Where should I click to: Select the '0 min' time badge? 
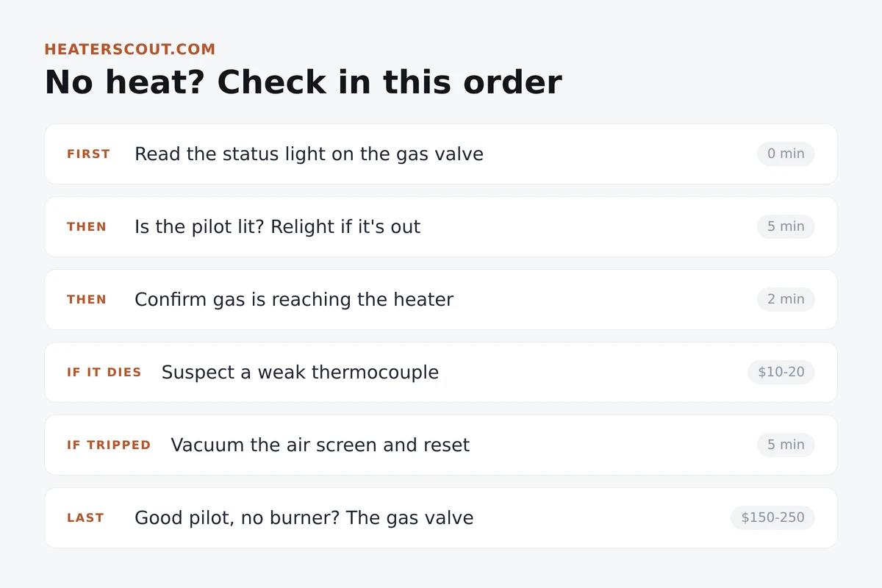tap(786, 154)
